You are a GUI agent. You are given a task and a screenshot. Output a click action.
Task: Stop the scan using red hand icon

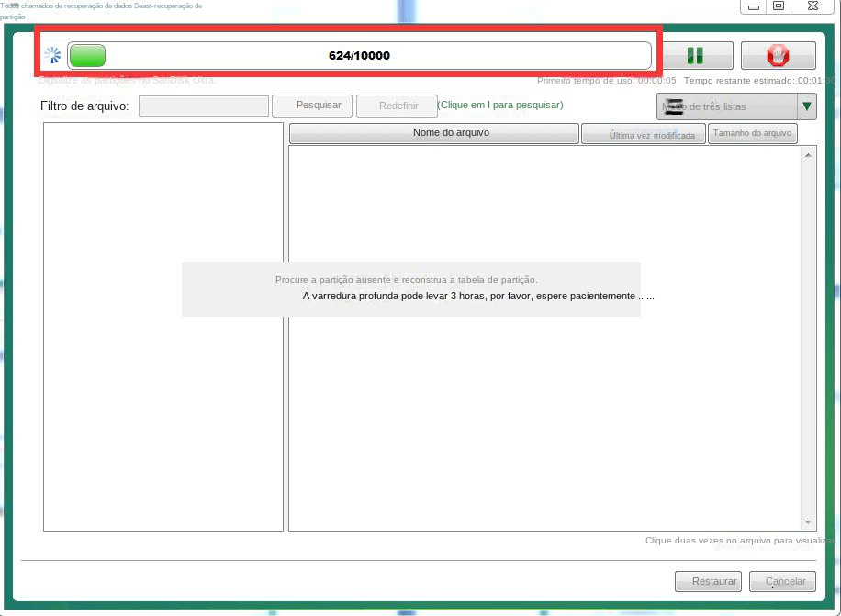778,54
